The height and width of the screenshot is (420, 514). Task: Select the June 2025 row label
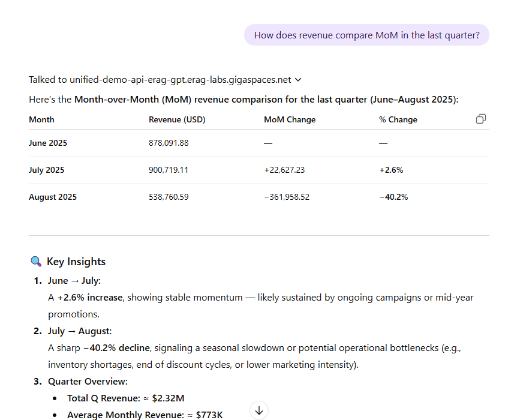point(48,143)
